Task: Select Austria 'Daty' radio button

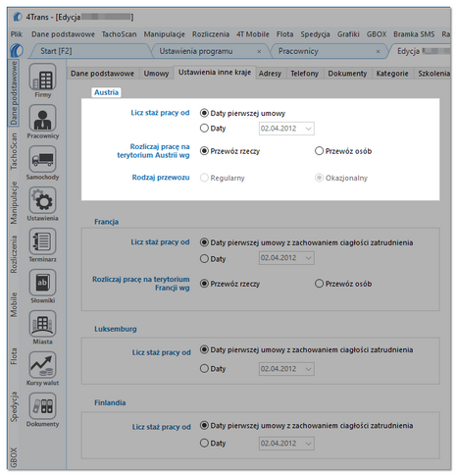Action: click(x=204, y=128)
